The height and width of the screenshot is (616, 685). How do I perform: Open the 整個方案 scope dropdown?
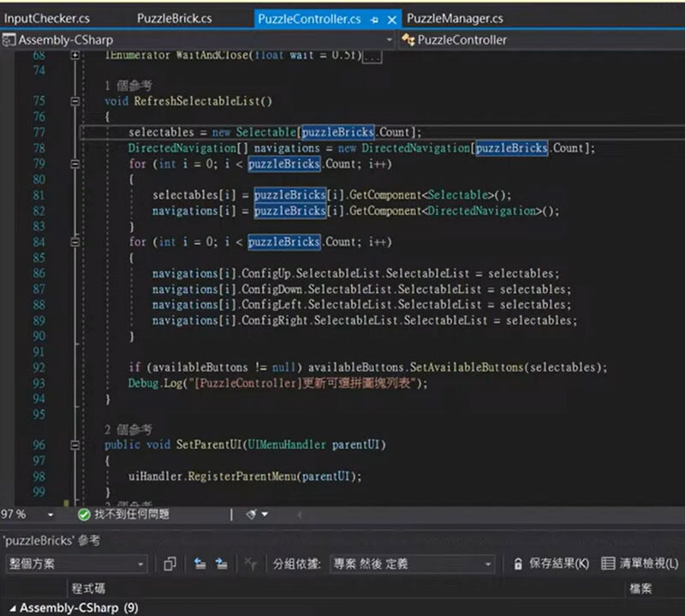point(76,564)
